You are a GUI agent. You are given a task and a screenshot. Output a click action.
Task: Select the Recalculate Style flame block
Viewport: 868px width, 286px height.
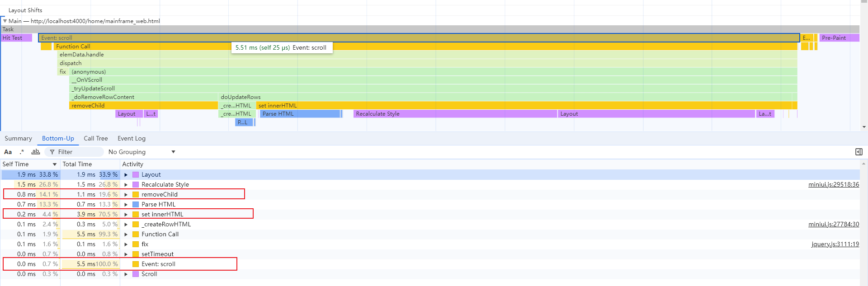tap(455, 114)
